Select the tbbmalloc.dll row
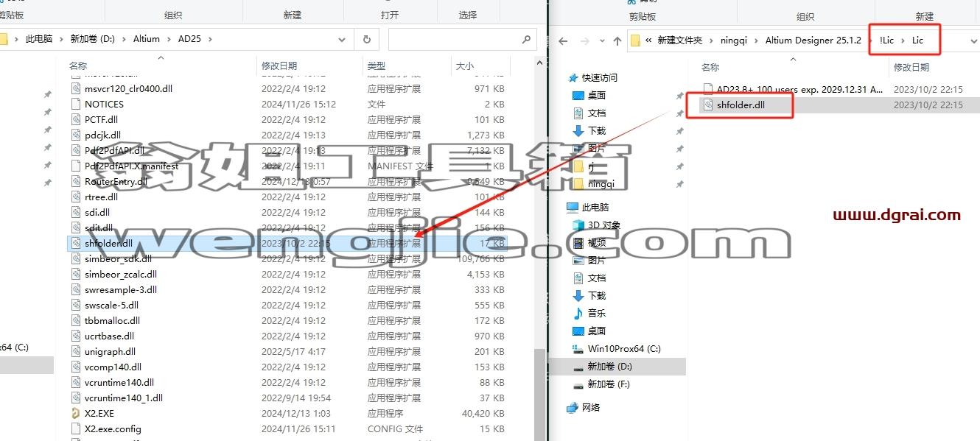 tap(287, 320)
